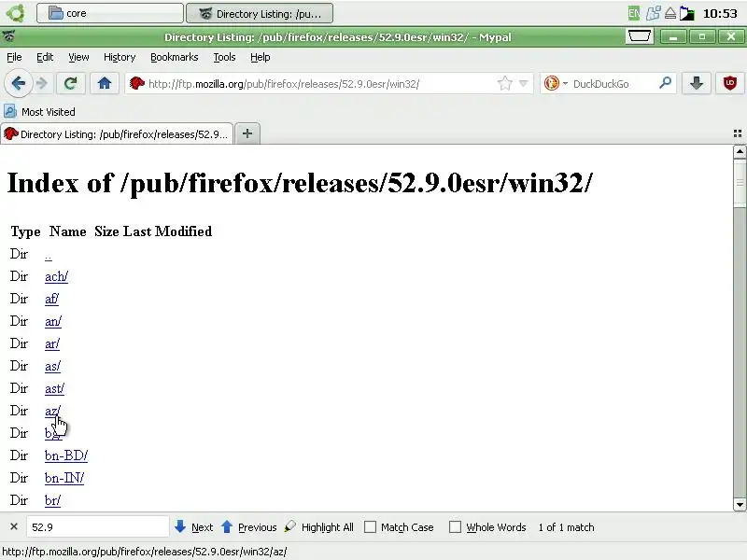Open the af/ directory link
The width and height of the screenshot is (747, 560).
[51, 299]
